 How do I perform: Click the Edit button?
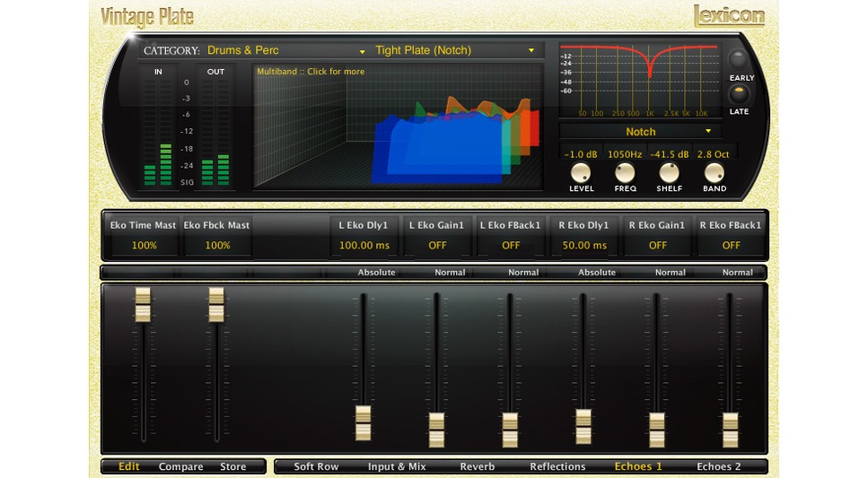(129, 466)
